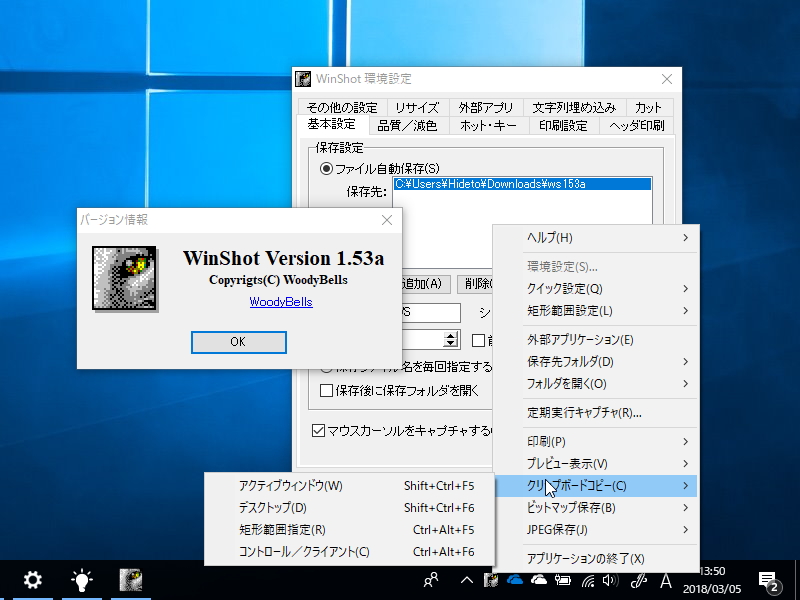Switch to the ホット・キー tab
The width and height of the screenshot is (800, 600).
(488, 126)
